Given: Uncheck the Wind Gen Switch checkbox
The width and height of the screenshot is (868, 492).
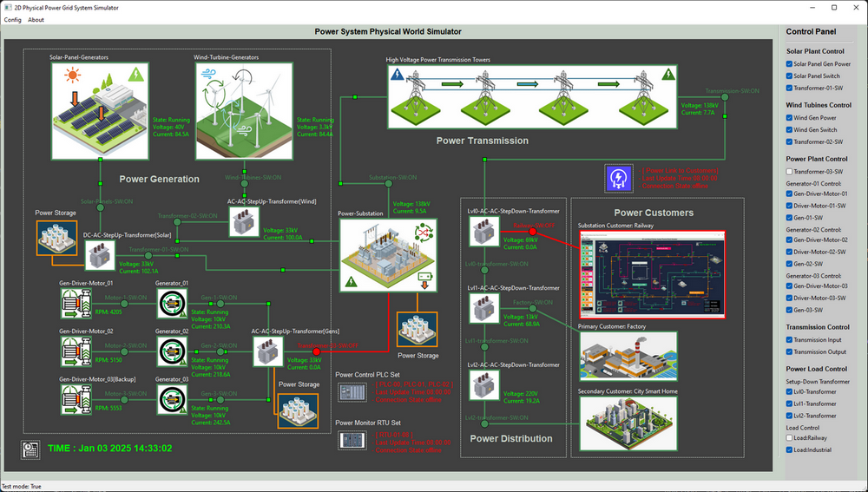Looking at the screenshot, I should pyautogui.click(x=789, y=129).
